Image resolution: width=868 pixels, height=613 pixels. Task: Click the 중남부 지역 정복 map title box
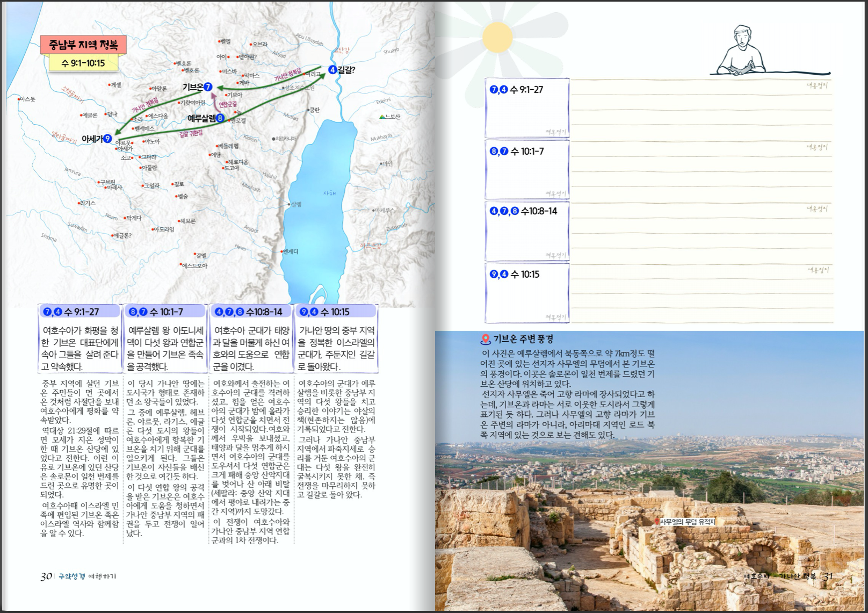click(x=83, y=45)
